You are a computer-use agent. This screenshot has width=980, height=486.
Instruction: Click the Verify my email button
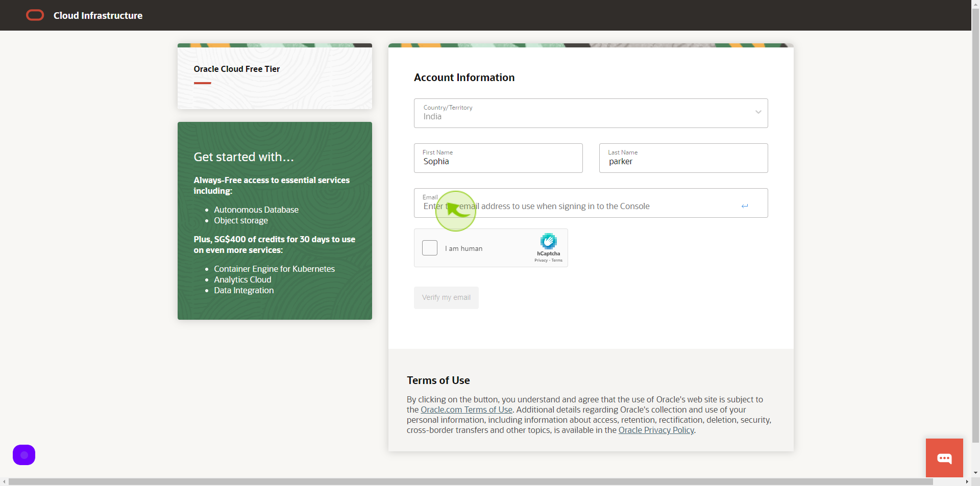pyautogui.click(x=446, y=298)
